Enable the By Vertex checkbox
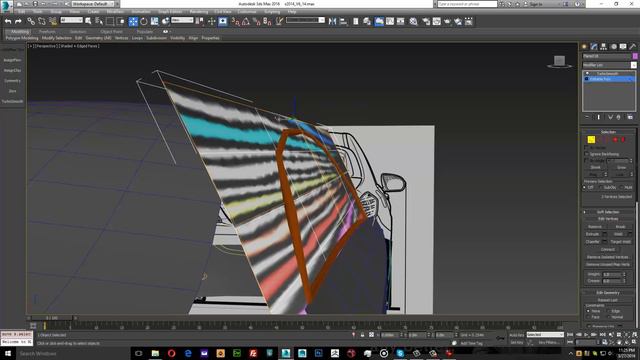640x360 pixels. [587, 148]
